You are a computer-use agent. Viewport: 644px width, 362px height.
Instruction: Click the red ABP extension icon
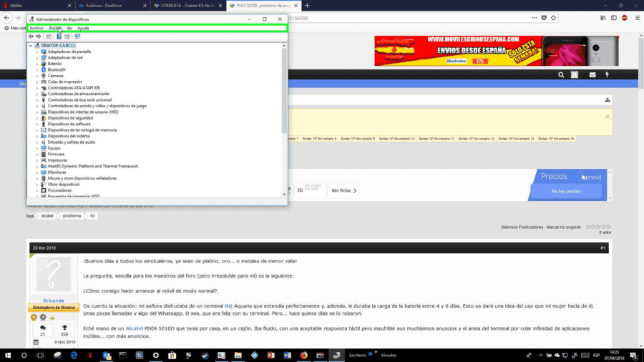(x=624, y=18)
